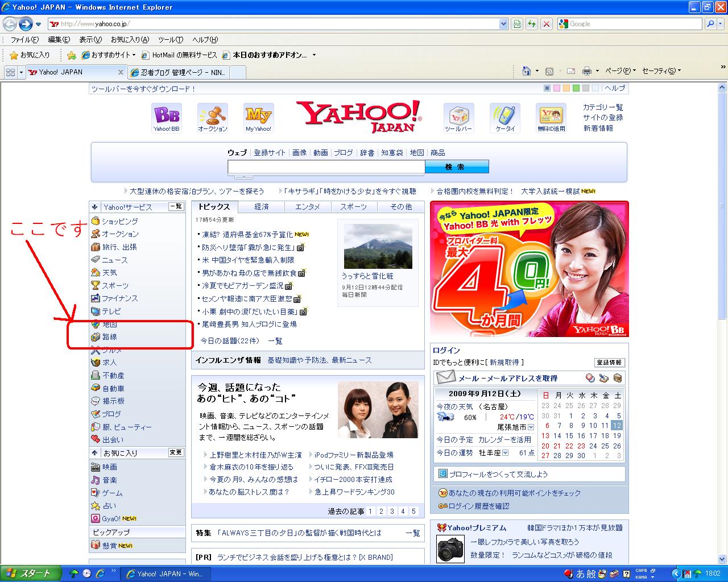This screenshot has height=582, width=728.
Task: Click the Internet Explorer quick launch icon
Action: [100, 573]
